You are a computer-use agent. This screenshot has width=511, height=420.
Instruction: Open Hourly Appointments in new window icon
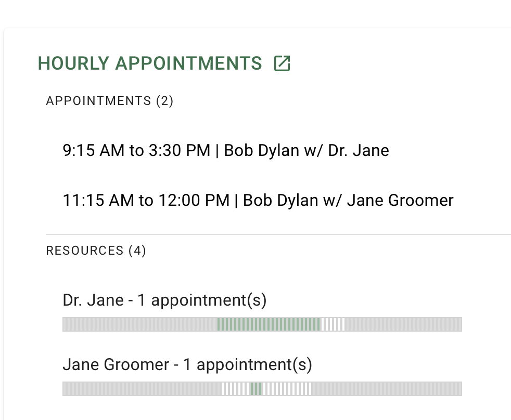click(282, 63)
